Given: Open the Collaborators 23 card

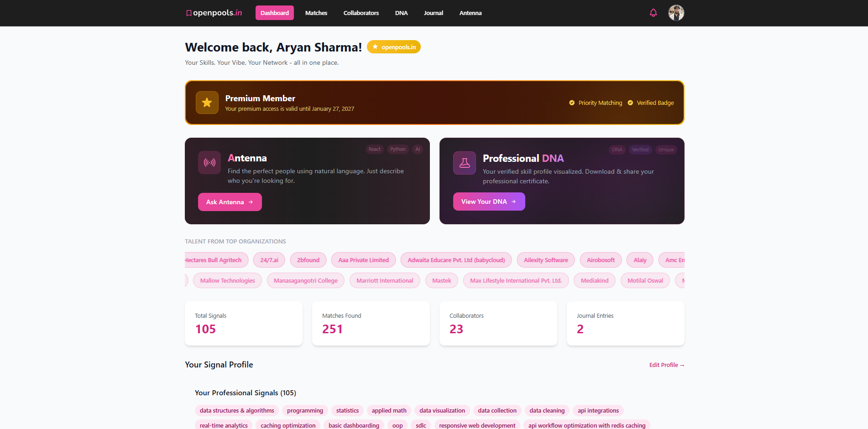Looking at the screenshot, I should pyautogui.click(x=498, y=323).
